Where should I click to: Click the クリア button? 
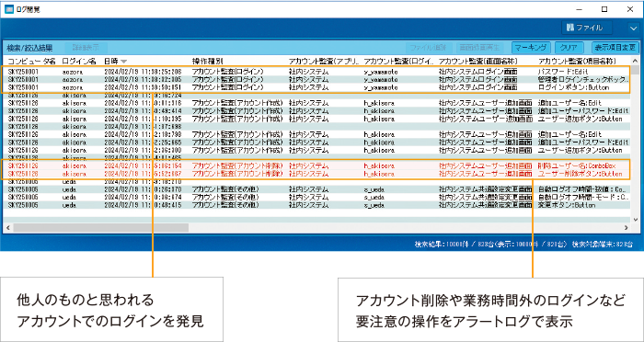pos(569,48)
